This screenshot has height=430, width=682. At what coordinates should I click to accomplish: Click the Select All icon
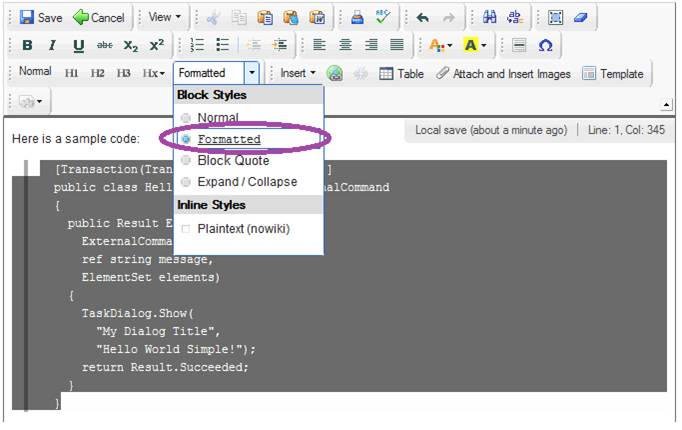click(x=555, y=18)
